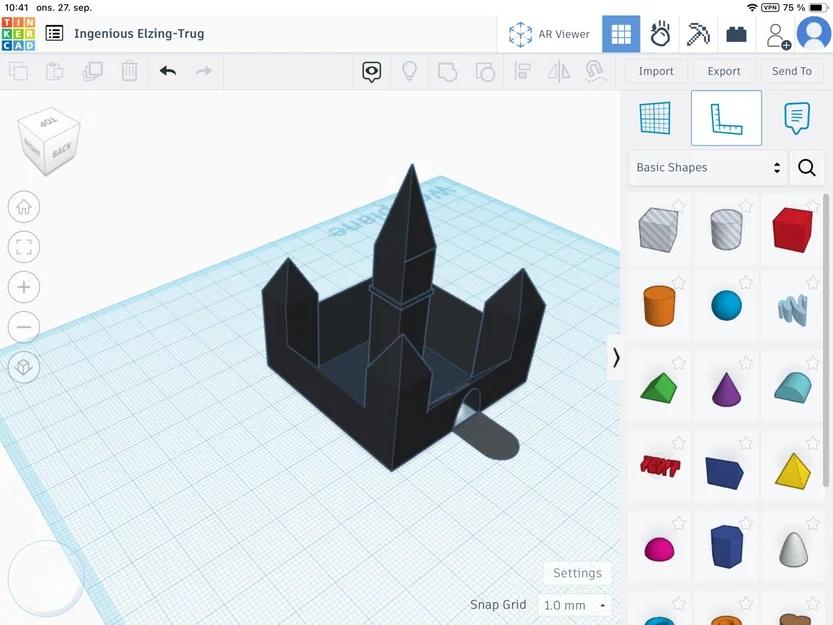Select the Workplane tab
Viewport: 833px width, 625px height.
coord(655,118)
